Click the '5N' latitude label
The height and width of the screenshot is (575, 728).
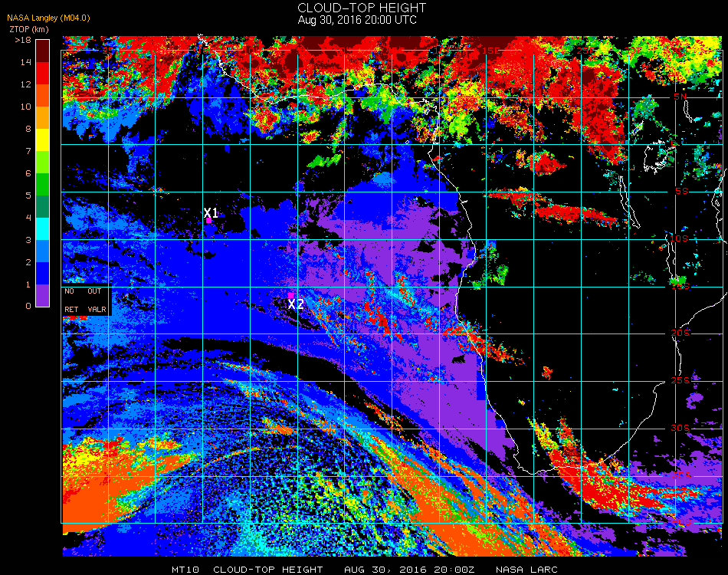coord(680,97)
